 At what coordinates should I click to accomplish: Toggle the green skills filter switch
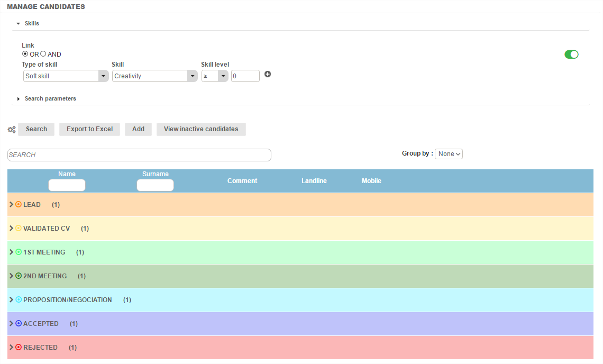coord(571,54)
